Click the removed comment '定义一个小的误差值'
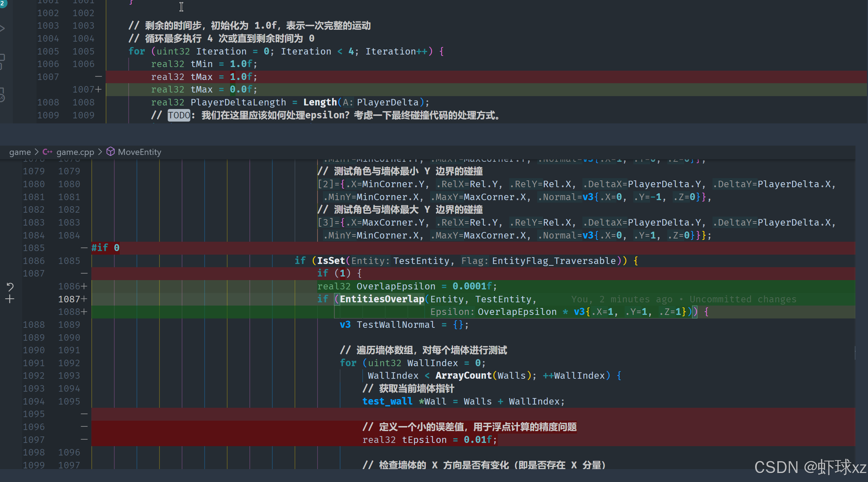 coord(469,427)
